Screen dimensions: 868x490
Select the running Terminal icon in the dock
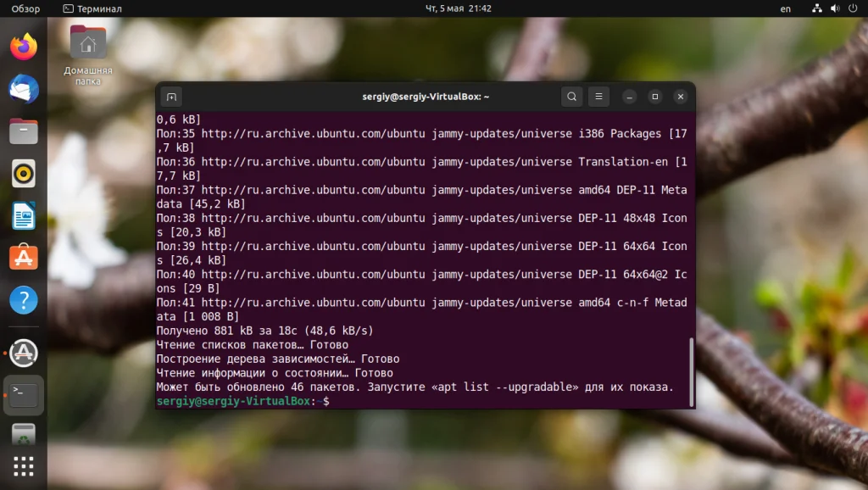(23, 395)
